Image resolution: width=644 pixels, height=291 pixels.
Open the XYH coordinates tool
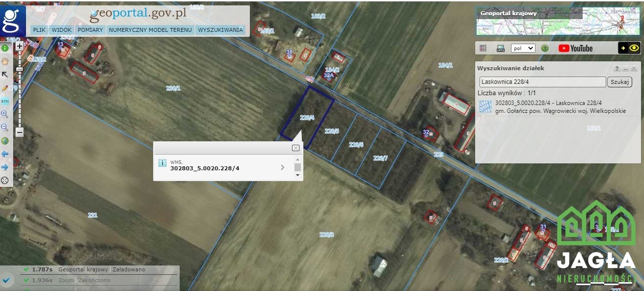click(5, 101)
